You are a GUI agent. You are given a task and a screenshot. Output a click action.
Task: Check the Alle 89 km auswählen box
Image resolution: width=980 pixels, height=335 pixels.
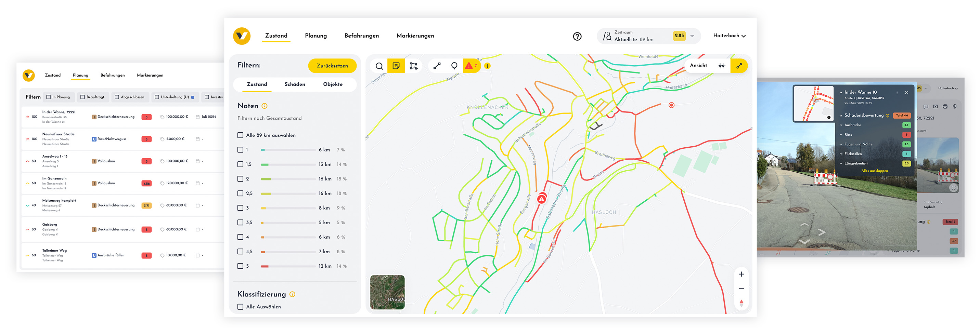[240, 135]
